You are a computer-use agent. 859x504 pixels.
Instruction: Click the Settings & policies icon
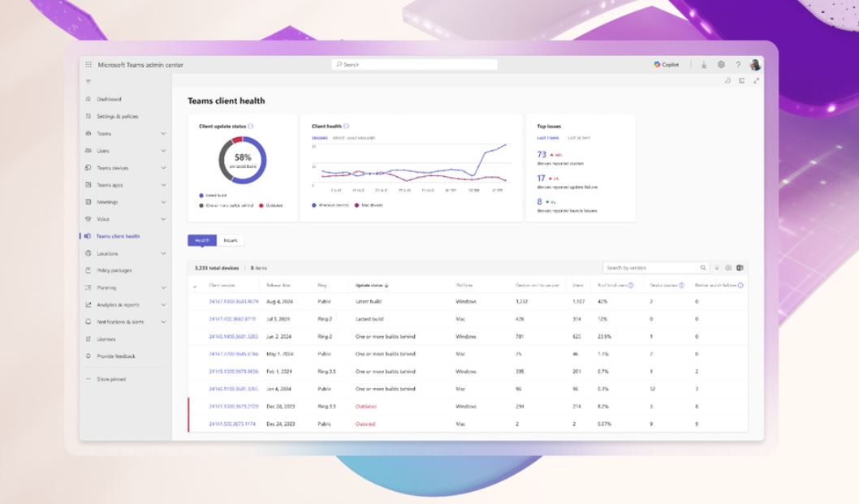(88, 116)
